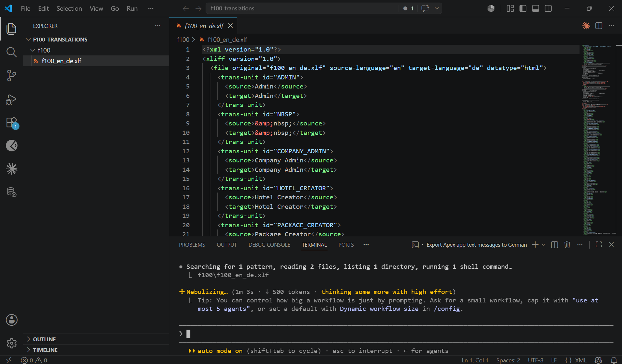
Task: Create a new terminal with plus icon
Action: point(535,245)
